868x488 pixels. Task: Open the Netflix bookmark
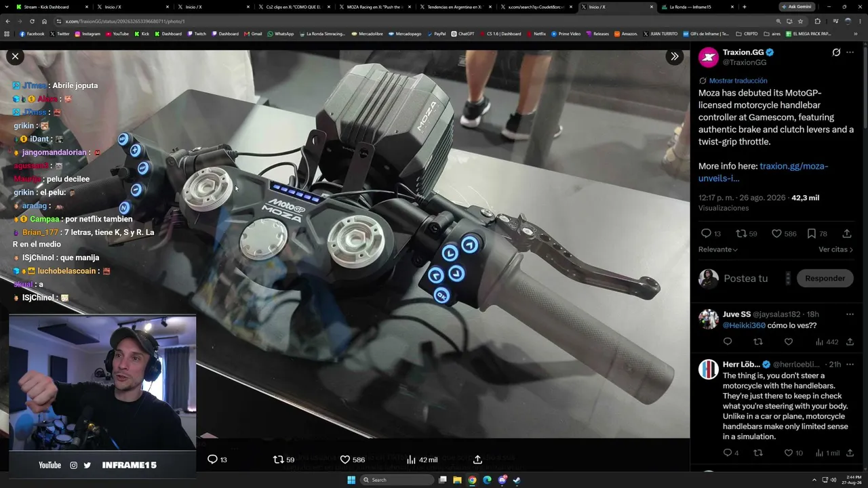536,34
